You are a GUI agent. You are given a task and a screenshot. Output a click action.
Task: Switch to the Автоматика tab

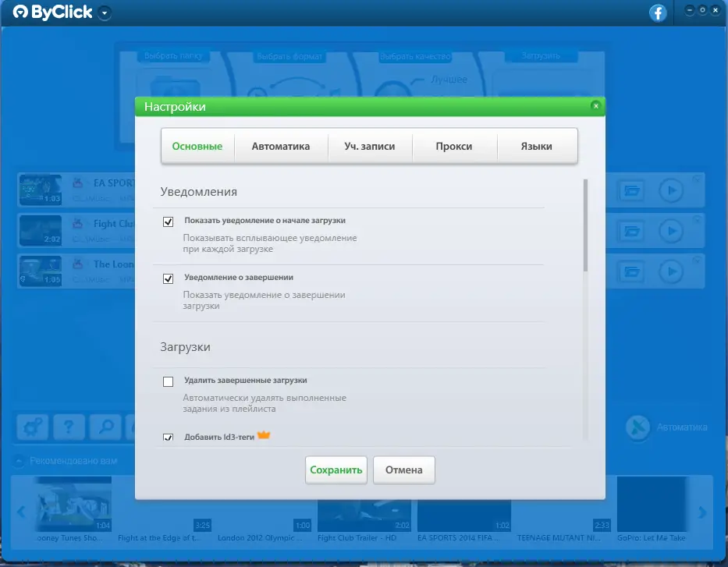(281, 146)
